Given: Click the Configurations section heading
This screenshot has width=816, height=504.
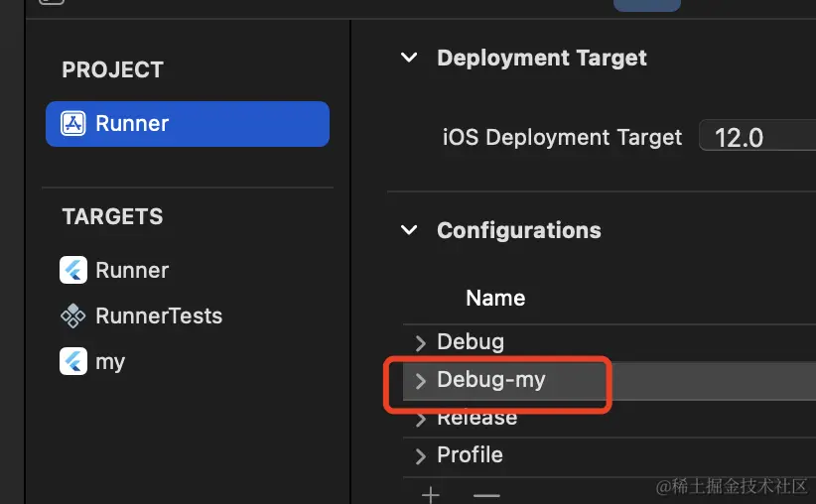Looking at the screenshot, I should [x=518, y=230].
